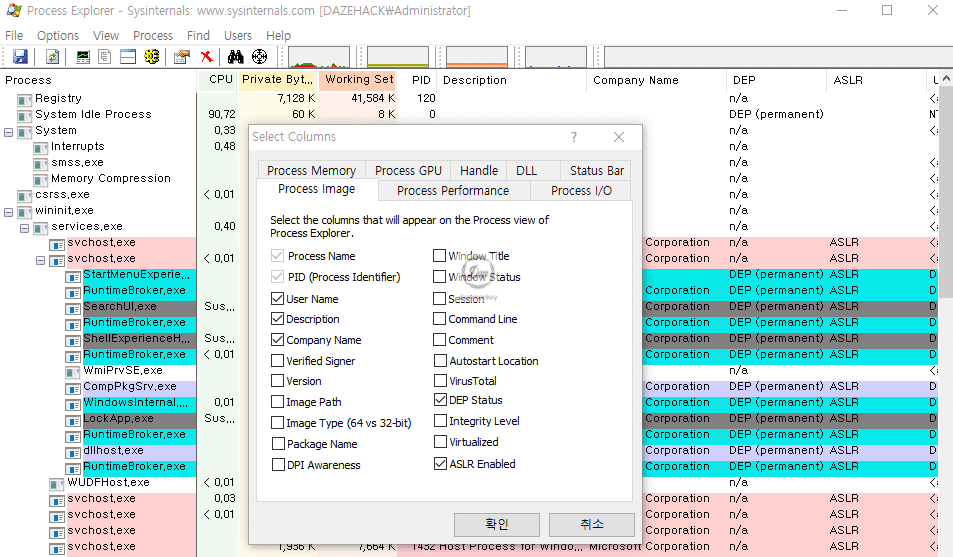
Task: Click the 확인 (OK) button
Action: pyautogui.click(x=497, y=524)
